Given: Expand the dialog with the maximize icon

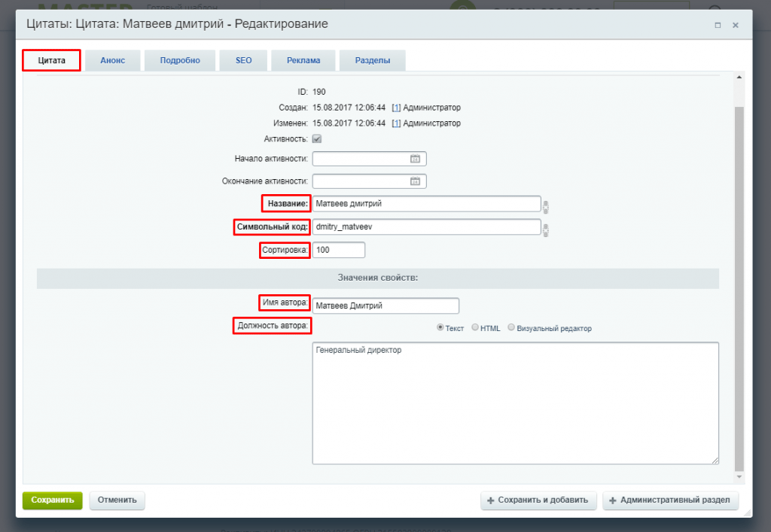Looking at the screenshot, I should click(719, 25).
